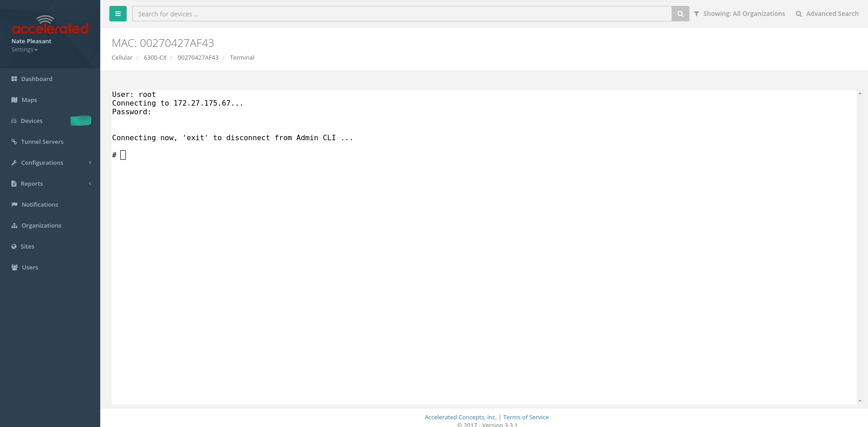This screenshot has width=868, height=427.
Task: Click the Accelerated Concepts, Inc. footer link
Action: (x=460, y=417)
